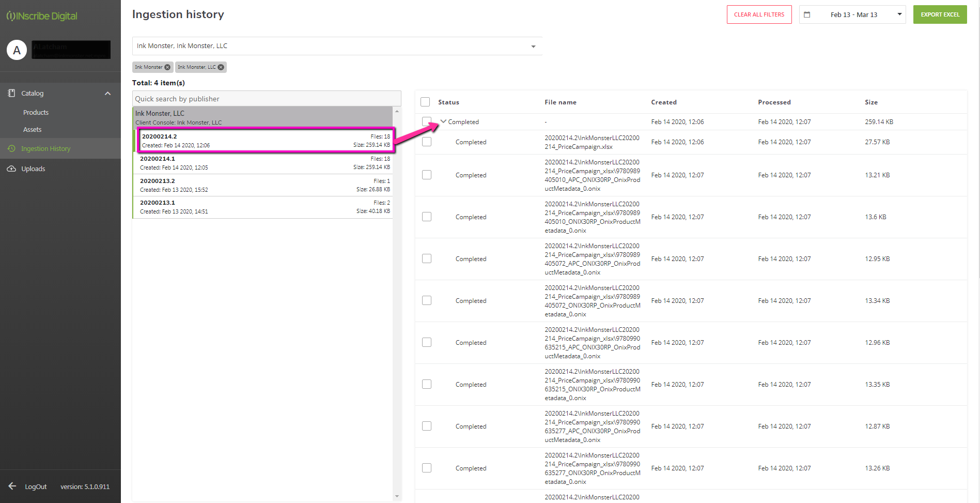Screen dimensions: 980x503
Task: Open the user avatar A
Action: point(17,50)
